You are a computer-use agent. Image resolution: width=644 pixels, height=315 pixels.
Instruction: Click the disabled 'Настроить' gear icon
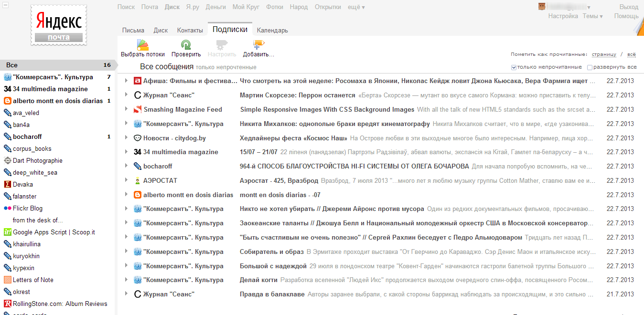pos(222,45)
